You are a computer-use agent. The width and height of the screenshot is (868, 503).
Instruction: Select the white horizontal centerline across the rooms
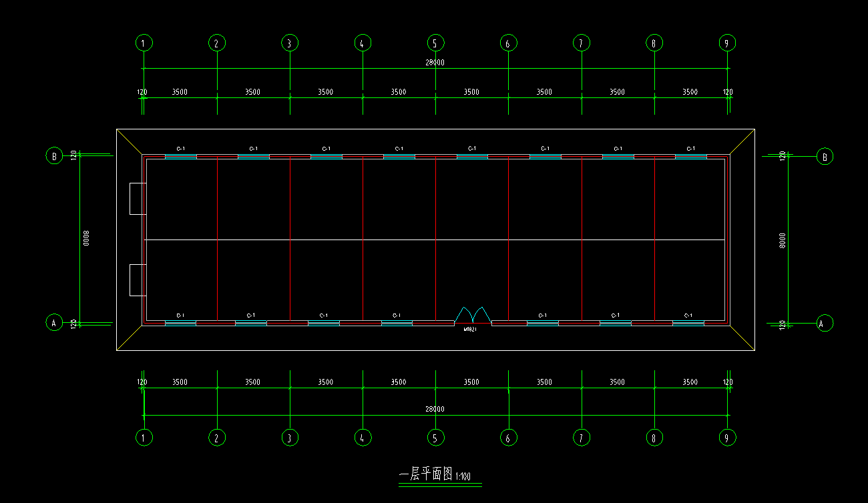tap(435, 239)
